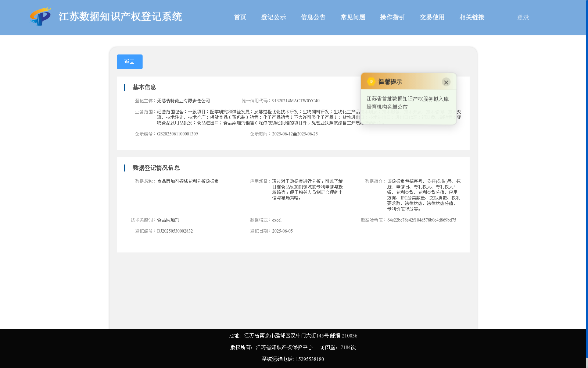Click the 数据登记情况信息 section heading
588x368 pixels.
156,168
